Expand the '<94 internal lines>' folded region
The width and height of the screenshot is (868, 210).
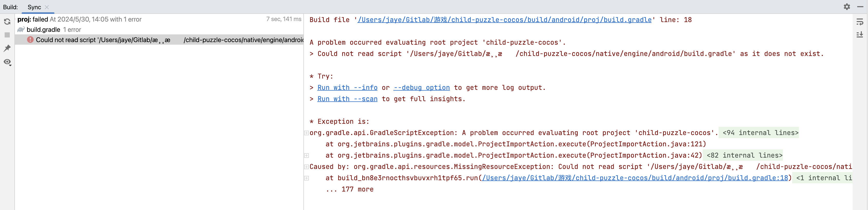pyautogui.click(x=760, y=133)
